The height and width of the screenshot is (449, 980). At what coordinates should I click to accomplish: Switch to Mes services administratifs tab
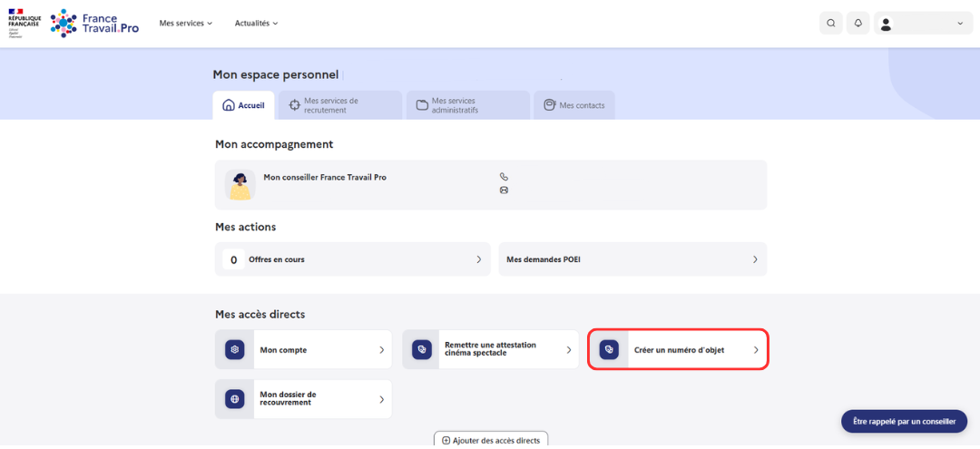click(468, 105)
